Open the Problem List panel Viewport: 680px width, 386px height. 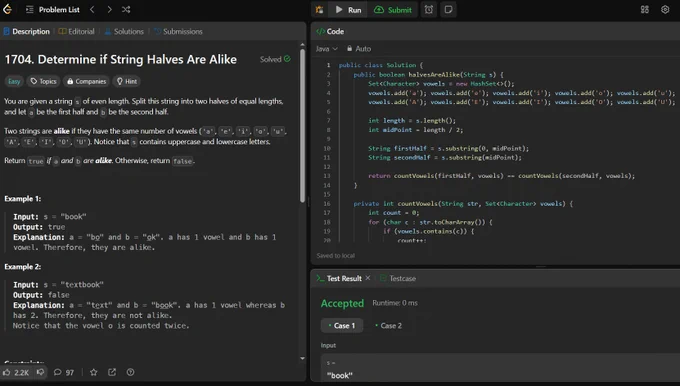52,10
